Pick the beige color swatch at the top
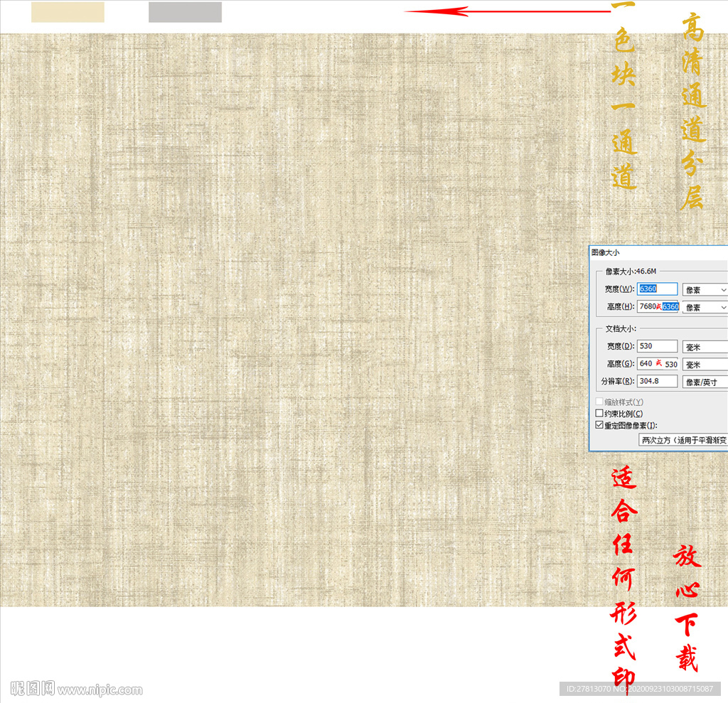The image size is (728, 703). click(68, 12)
